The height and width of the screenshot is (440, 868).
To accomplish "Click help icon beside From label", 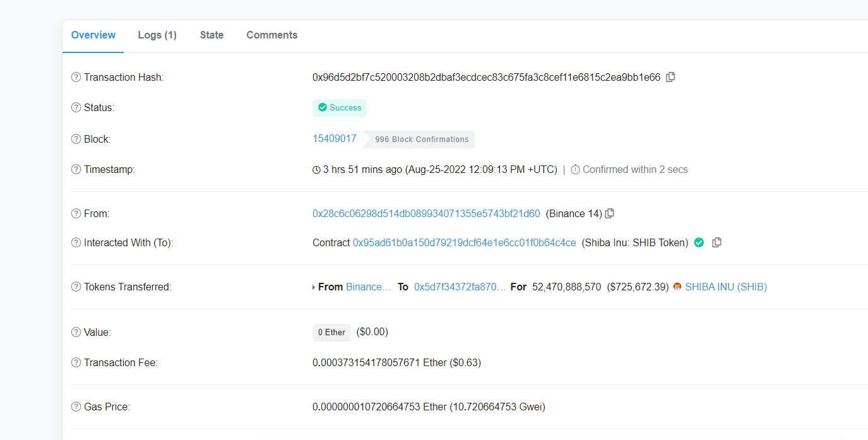I will [76, 214].
